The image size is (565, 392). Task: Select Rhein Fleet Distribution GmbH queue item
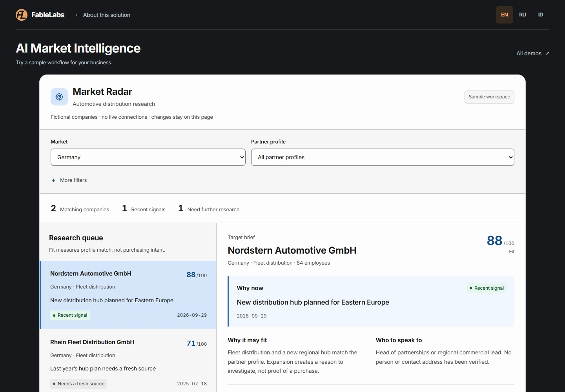click(128, 361)
